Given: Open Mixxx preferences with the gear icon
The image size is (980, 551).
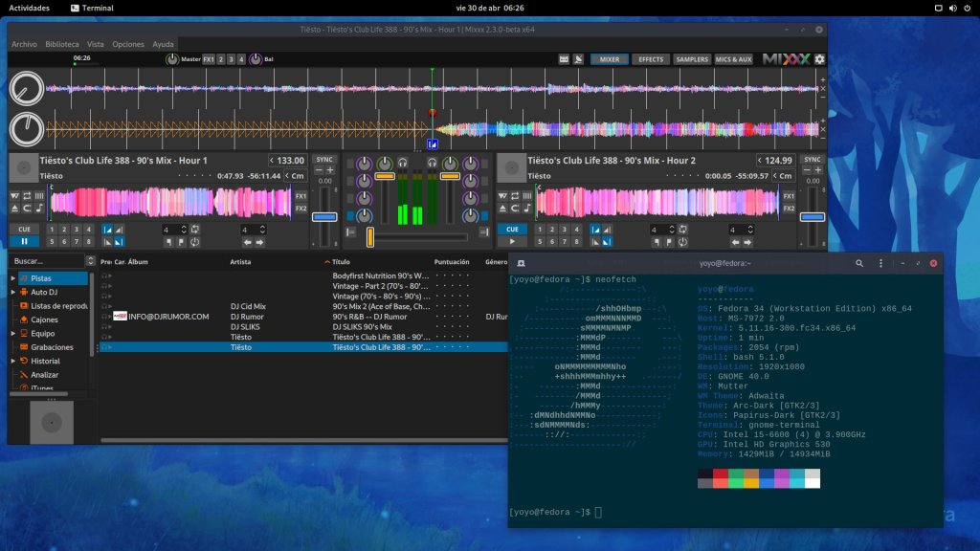Looking at the screenshot, I should click(x=819, y=59).
